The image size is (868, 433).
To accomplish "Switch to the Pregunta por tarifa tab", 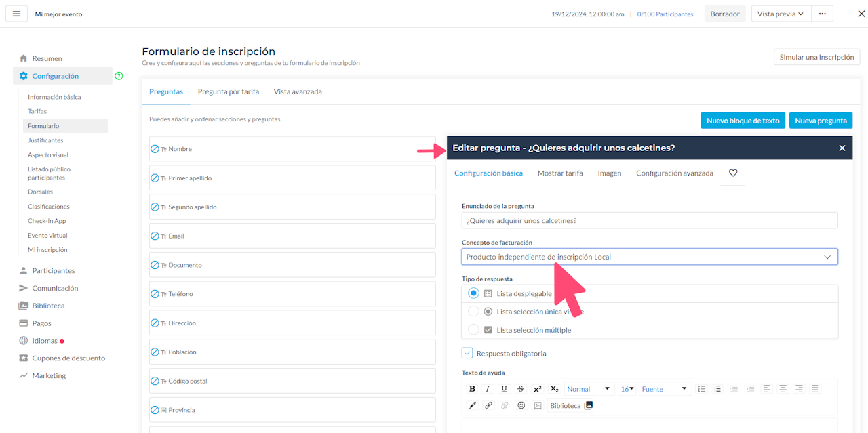I will click(228, 91).
